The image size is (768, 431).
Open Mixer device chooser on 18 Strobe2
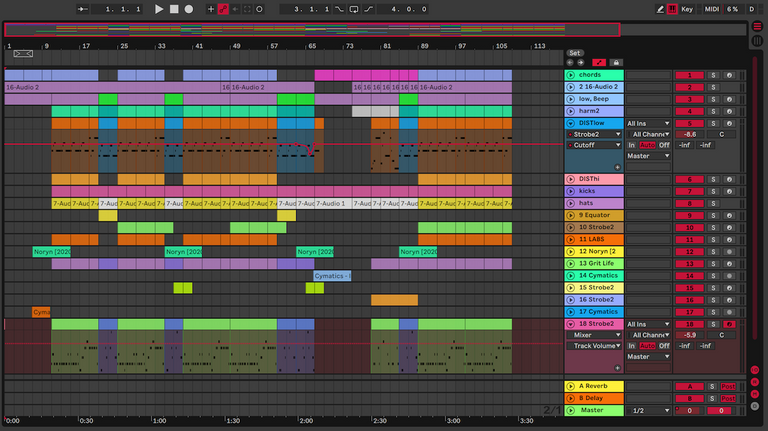pyautogui.click(x=594, y=335)
